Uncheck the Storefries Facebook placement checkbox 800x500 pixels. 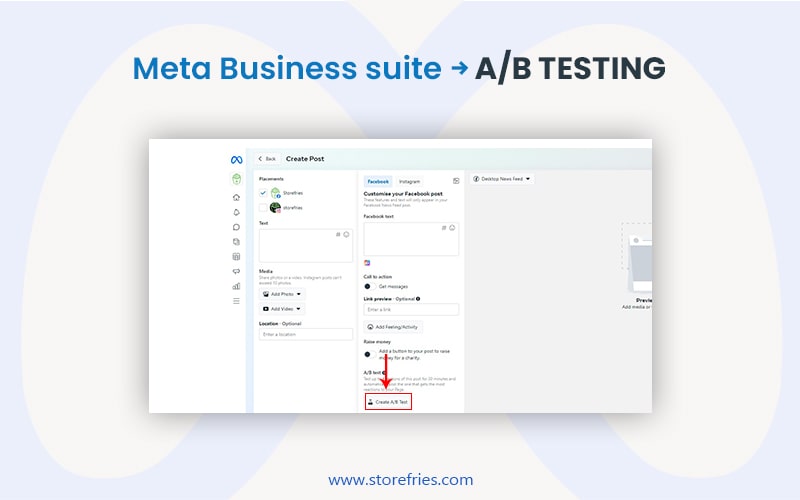coord(263,192)
